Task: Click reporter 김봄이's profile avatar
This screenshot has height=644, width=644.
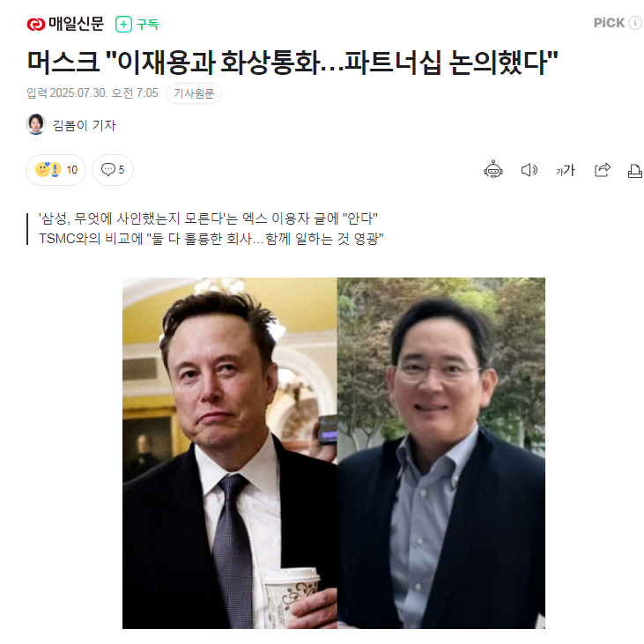Action: pyautogui.click(x=36, y=124)
